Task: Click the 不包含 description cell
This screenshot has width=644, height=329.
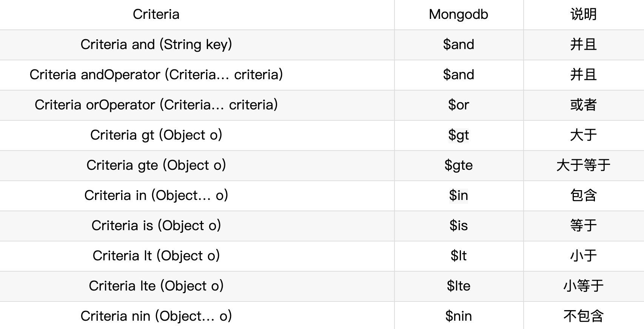Action: tap(584, 316)
